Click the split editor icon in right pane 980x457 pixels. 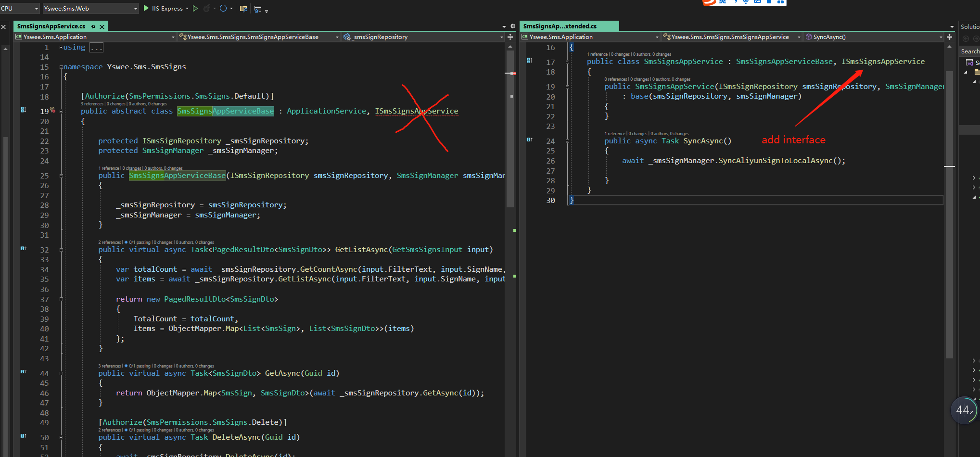click(x=949, y=37)
